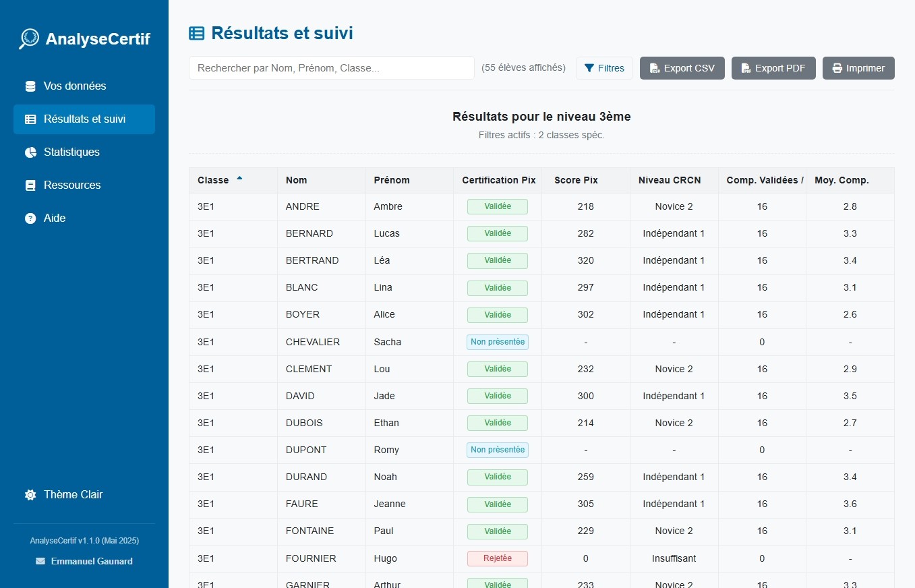This screenshot has height=588, width=915.
Task: Sort by the Prénom column header
Action: coord(409,181)
